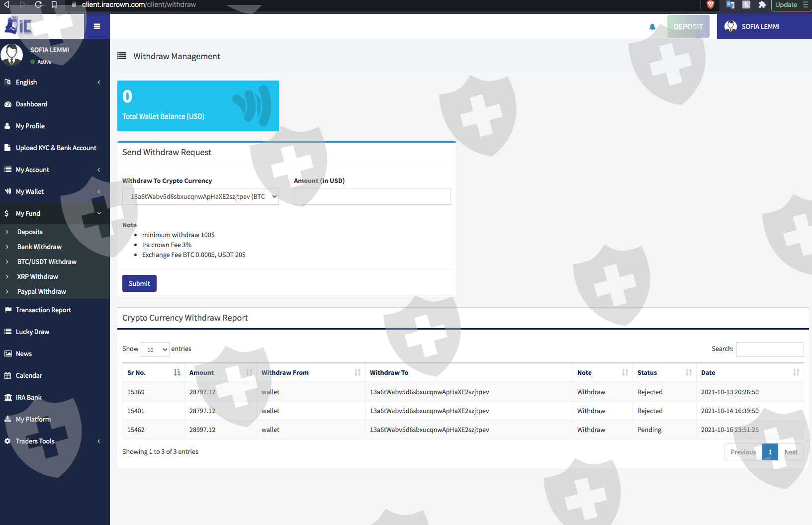The width and height of the screenshot is (812, 525).
Task: Click the Brave shield icon in address bar
Action: click(x=710, y=5)
